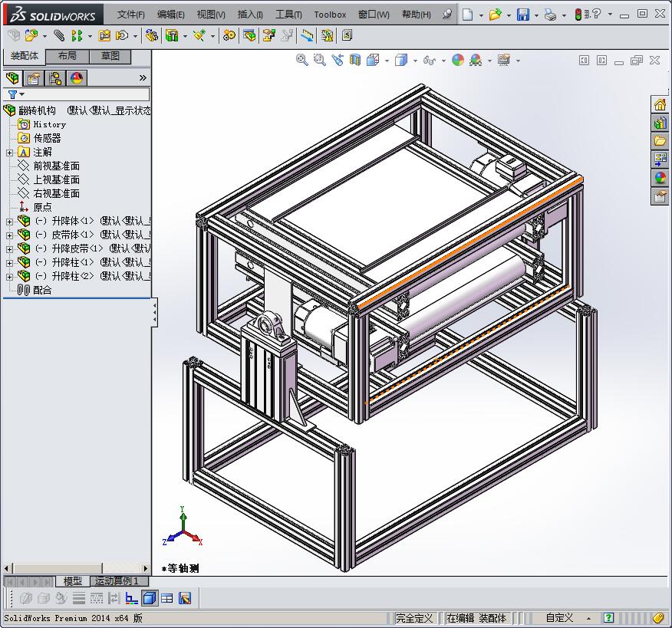Expand the 皮带体<1> component node
672x628 pixels.
pyautogui.click(x=9, y=235)
